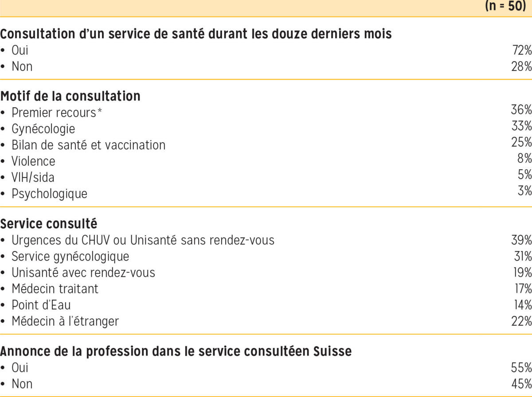Click the "Service gynécologique" row label
Image resolution: width=532 pixels, height=397 pixels.
(x=70, y=256)
